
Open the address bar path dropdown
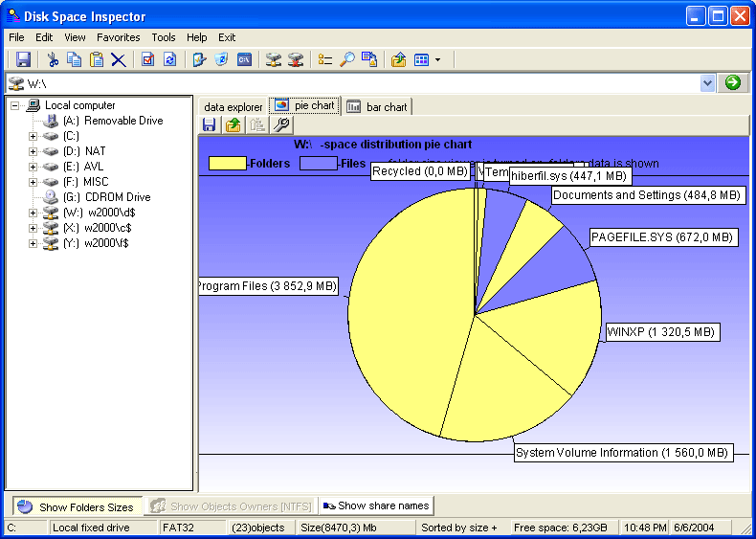coord(707,83)
